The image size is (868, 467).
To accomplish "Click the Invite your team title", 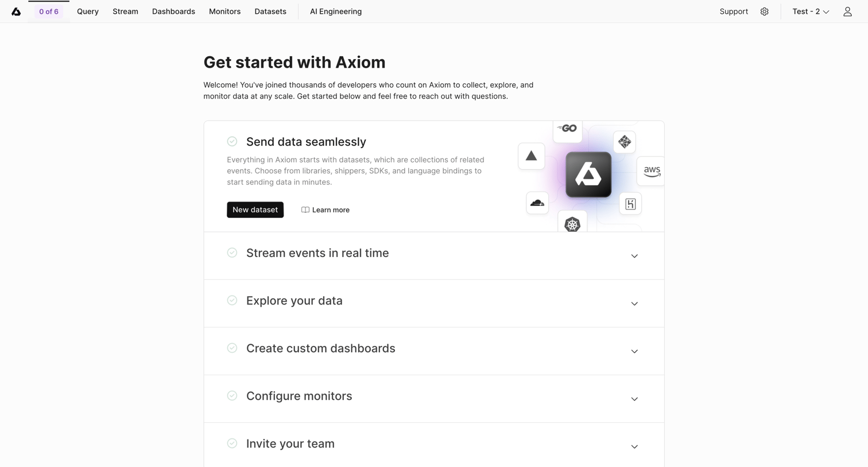I will pyautogui.click(x=290, y=443).
